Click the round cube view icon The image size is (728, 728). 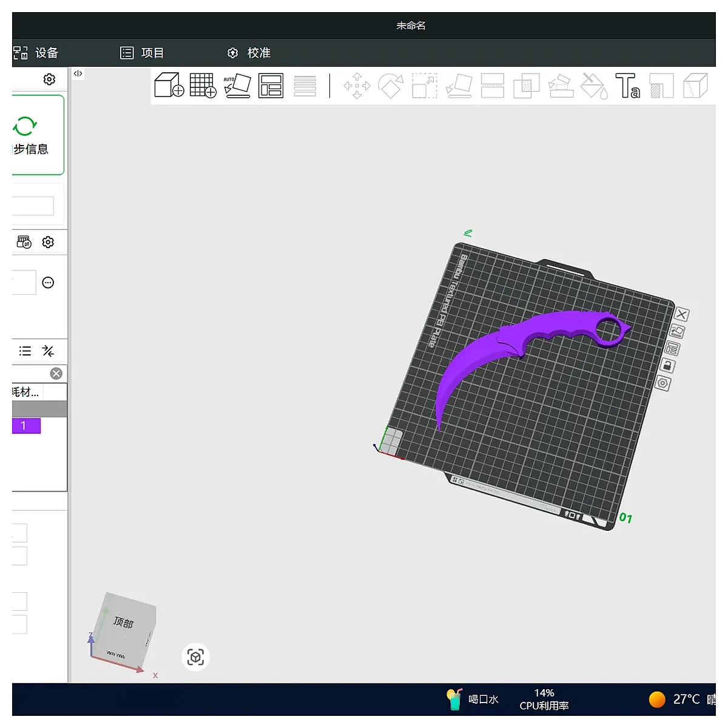195,657
